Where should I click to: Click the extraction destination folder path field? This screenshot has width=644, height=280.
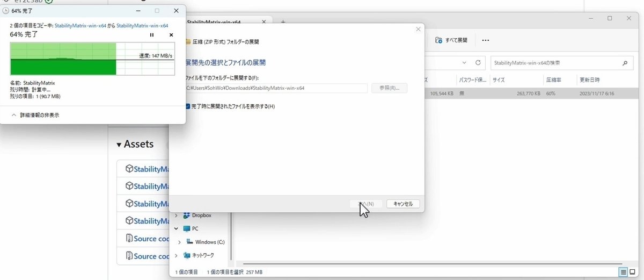[276, 88]
